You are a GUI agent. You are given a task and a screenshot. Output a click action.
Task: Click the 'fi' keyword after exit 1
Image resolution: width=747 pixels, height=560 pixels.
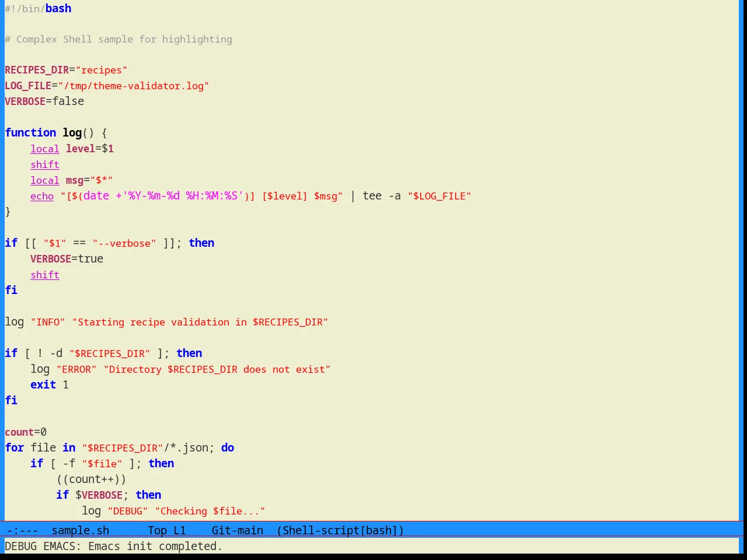coord(11,401)
